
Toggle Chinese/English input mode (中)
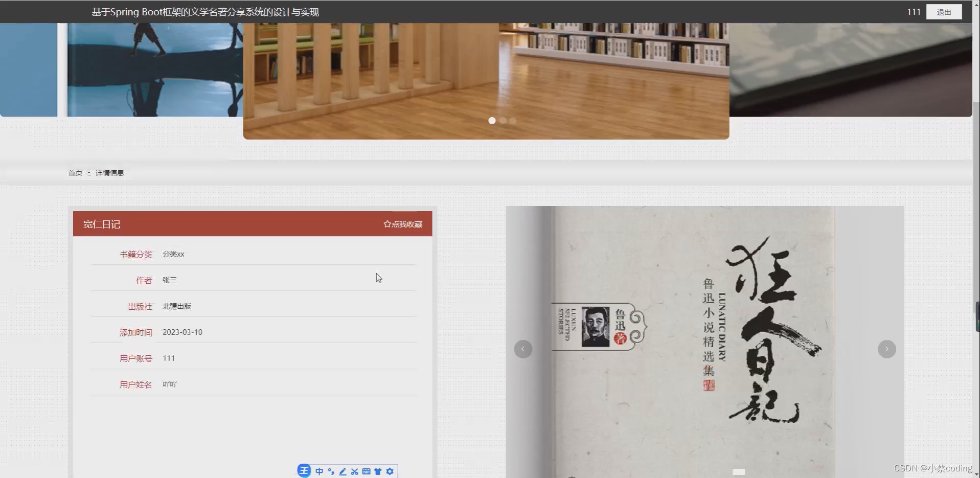(320, 471)
